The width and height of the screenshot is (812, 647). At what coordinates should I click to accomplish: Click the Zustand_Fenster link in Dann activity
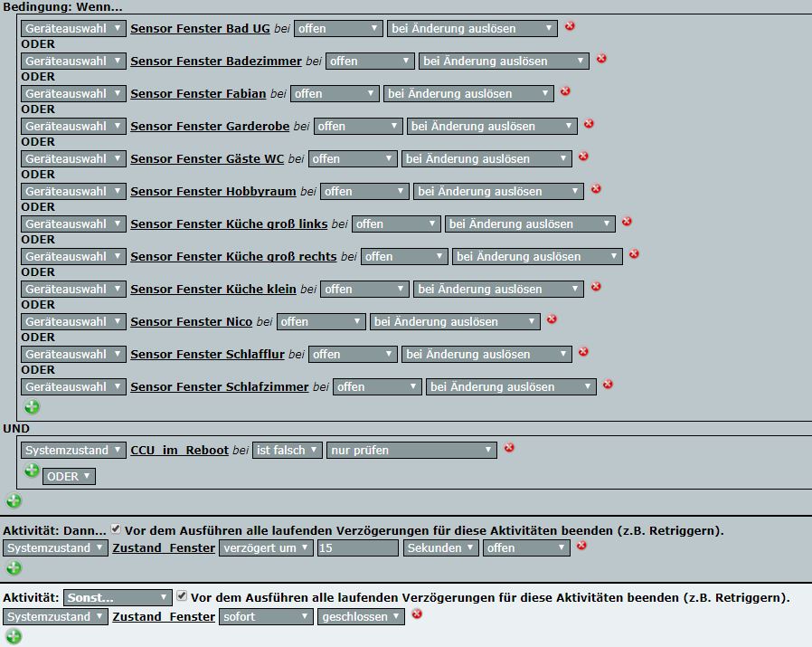(x=164, y=547)
